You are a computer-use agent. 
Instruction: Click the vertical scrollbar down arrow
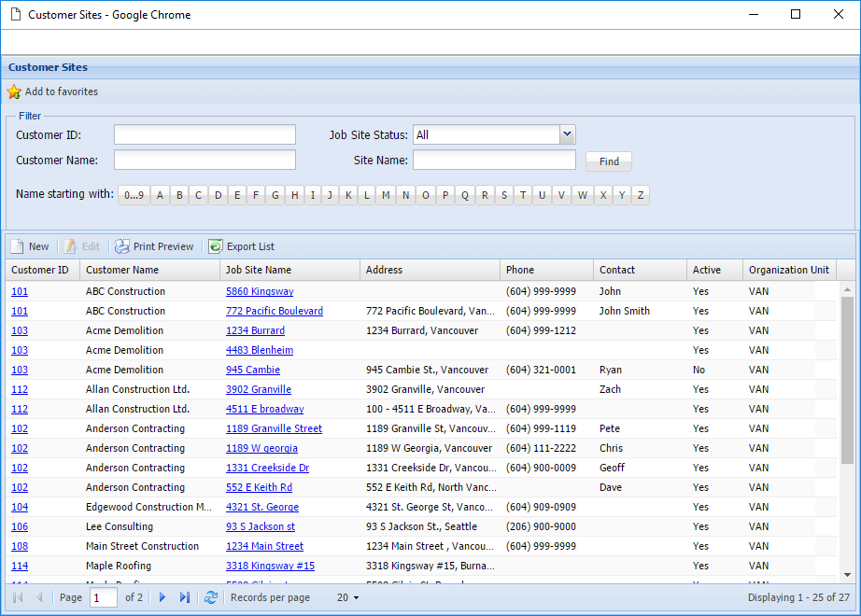tap(847, 575)
